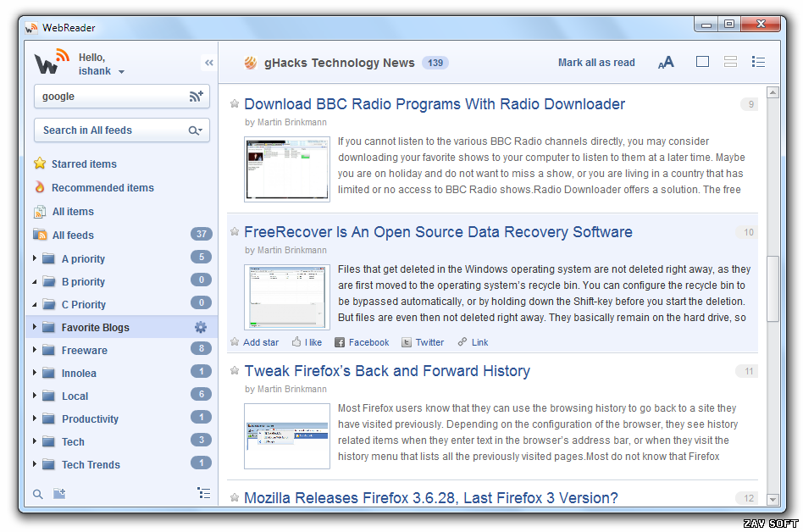The height and width of the screenshot is (532, 803).
Task: Click the FreeRecover article thumbnail
Action: pos(287,297)
